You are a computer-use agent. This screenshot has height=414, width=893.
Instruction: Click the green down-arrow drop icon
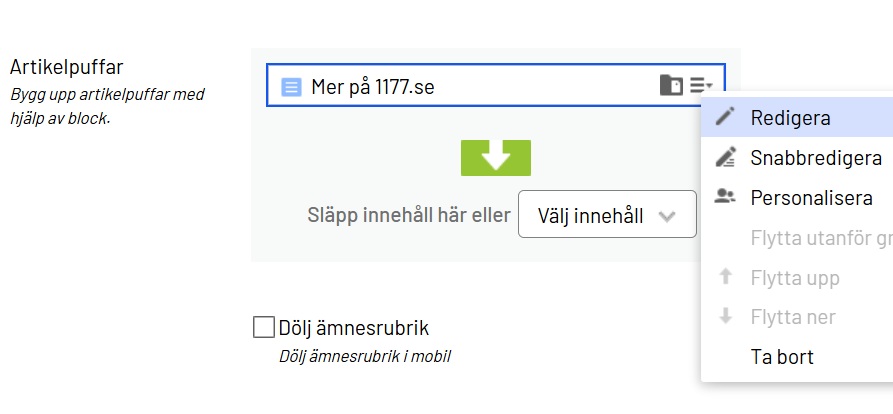(495, 158)
